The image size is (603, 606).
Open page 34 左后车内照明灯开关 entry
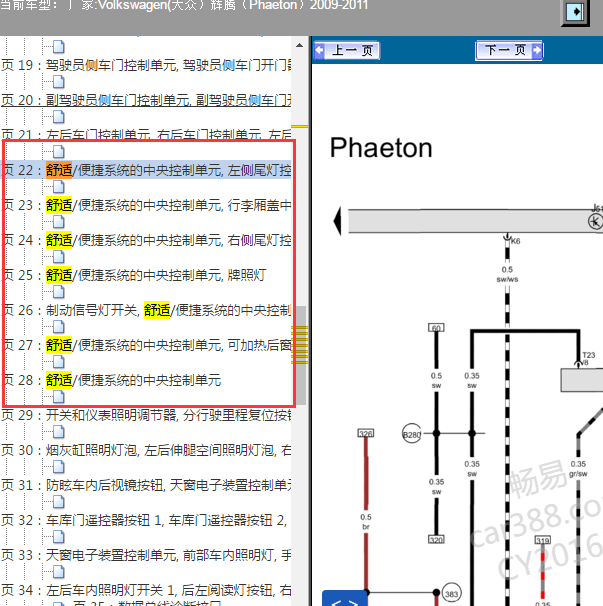pos(146,590)
